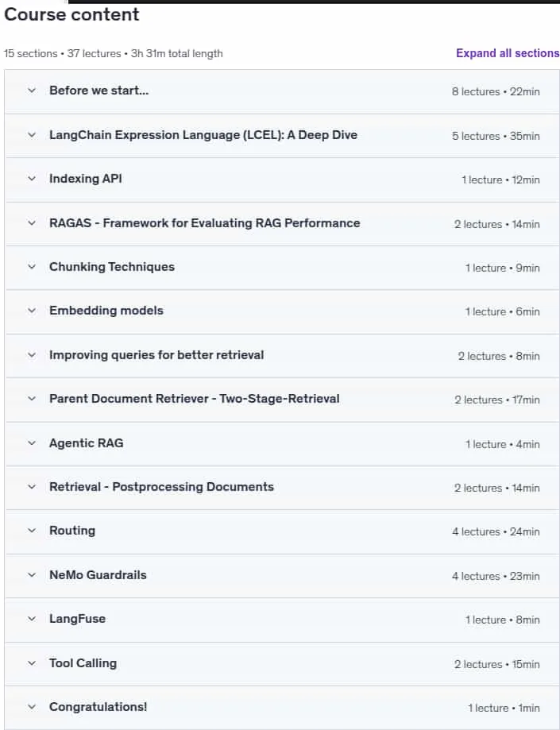Select the Chunking Techniques title text
This screenshot has height=730, width=560.
pos(112,267)
